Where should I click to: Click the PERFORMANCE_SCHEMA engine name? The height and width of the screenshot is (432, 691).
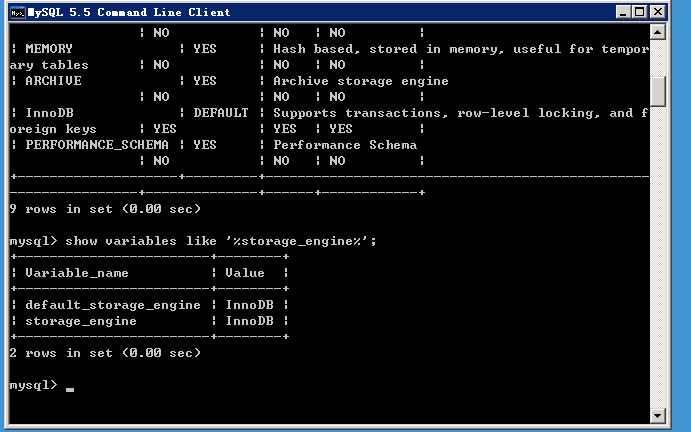97,145
